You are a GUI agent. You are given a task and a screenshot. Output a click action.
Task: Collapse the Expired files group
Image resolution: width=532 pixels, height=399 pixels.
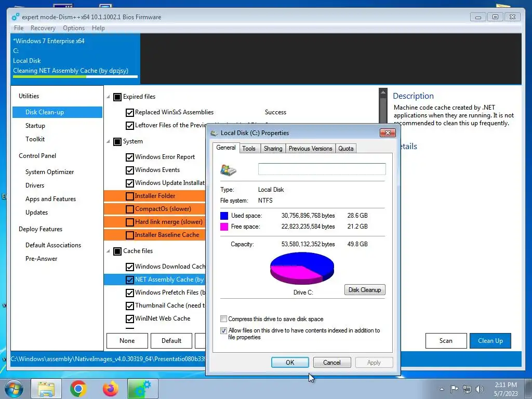click(108, 97)
